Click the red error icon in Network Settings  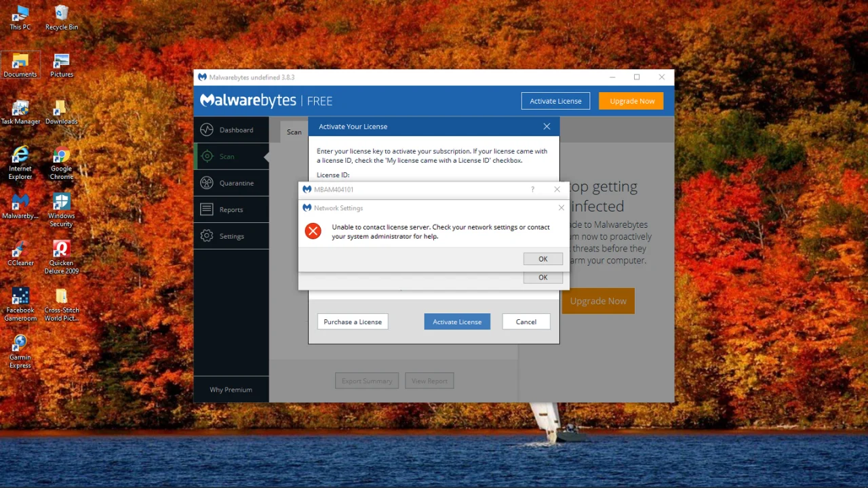(313, 231)
